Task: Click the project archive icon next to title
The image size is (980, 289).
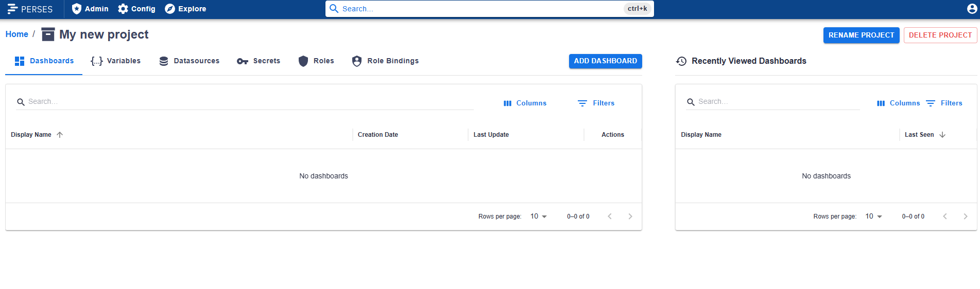Action: tap(48, 34)
